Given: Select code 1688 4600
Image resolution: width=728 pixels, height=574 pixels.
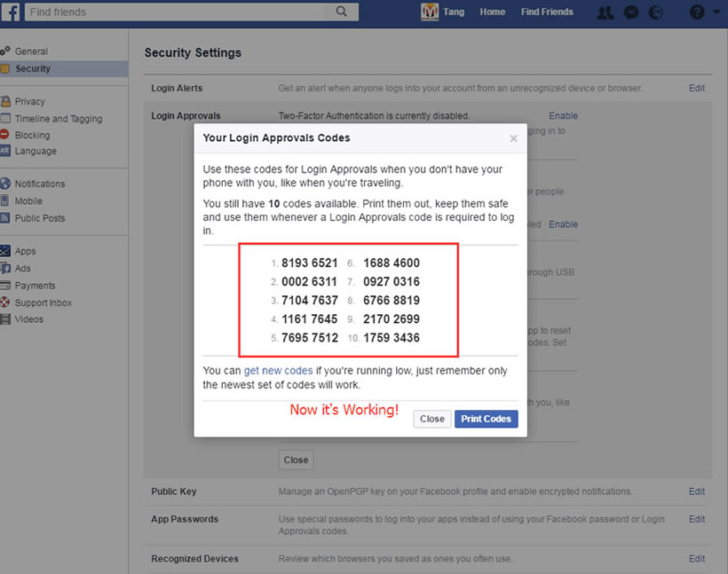Looking at the screenshot, I should (392, 263).
